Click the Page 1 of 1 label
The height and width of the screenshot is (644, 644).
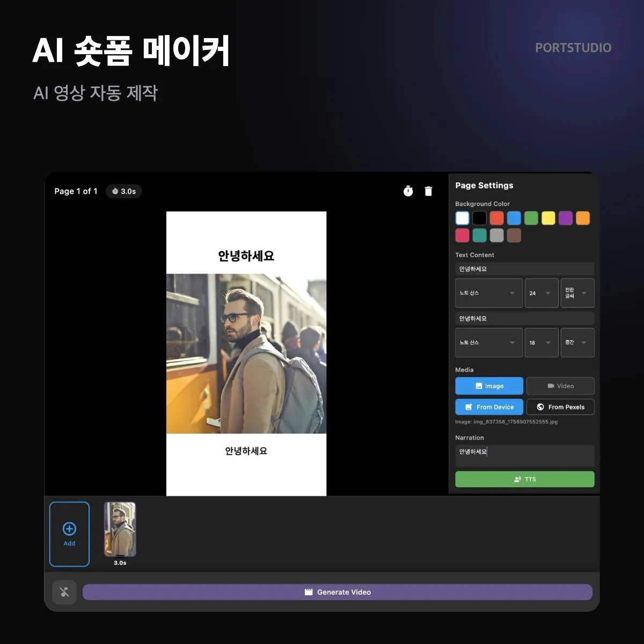pyautogui.click(x=76, y=191)
